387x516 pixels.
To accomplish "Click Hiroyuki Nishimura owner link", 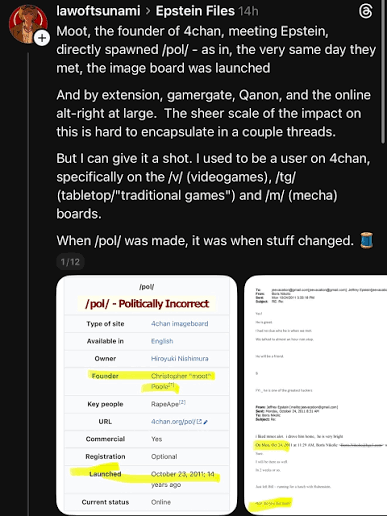I will 180,359.
